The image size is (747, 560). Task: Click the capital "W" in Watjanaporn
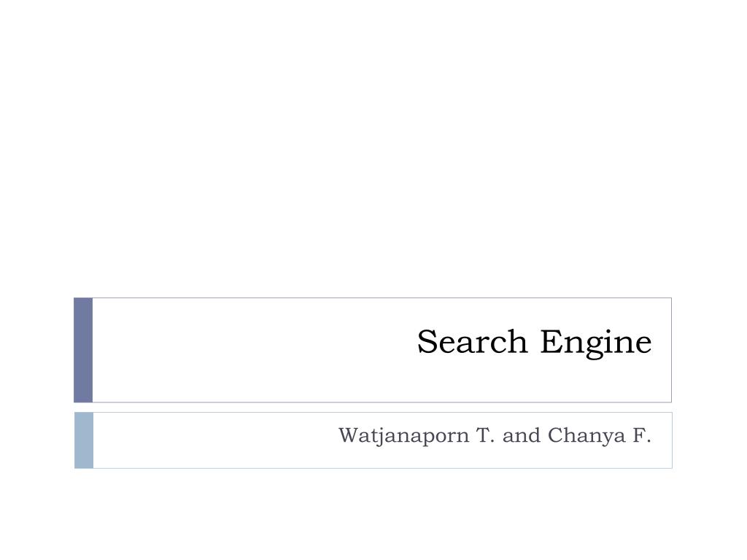click(x=349, y=435)
